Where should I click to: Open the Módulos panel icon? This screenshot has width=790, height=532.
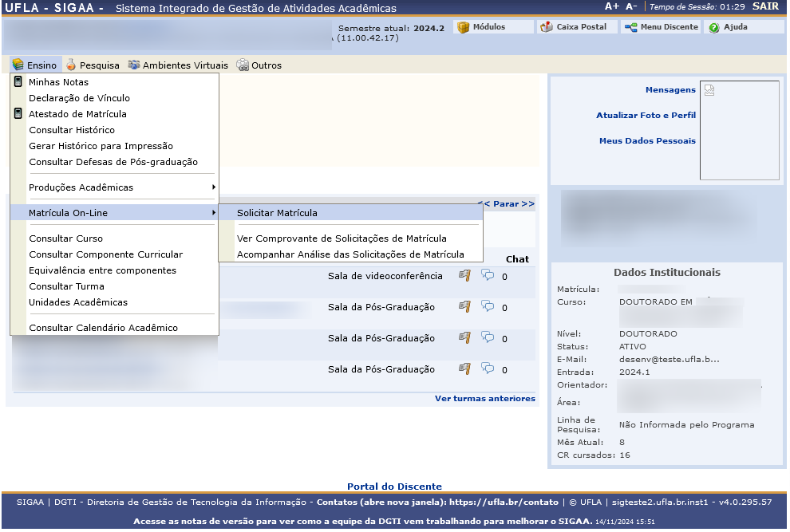(464, 26)
